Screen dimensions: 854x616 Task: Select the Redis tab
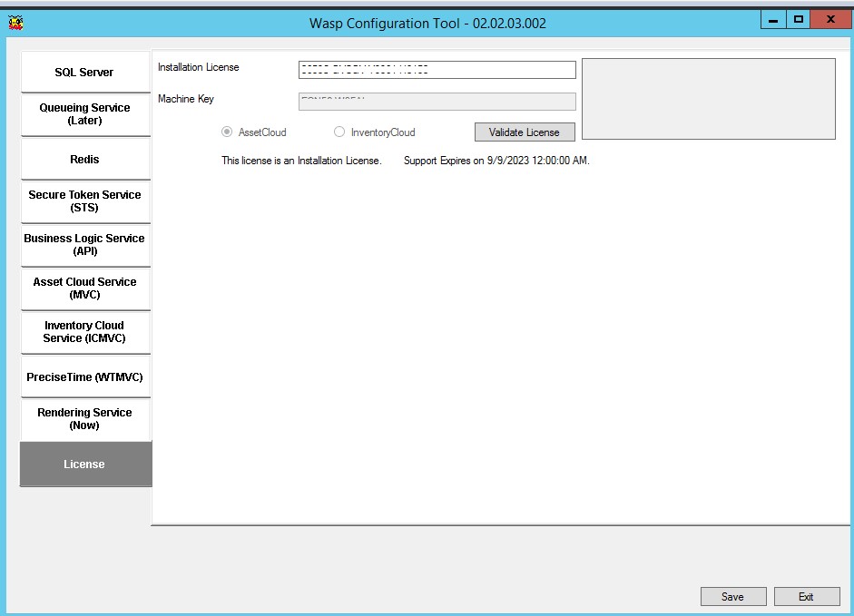84,159
